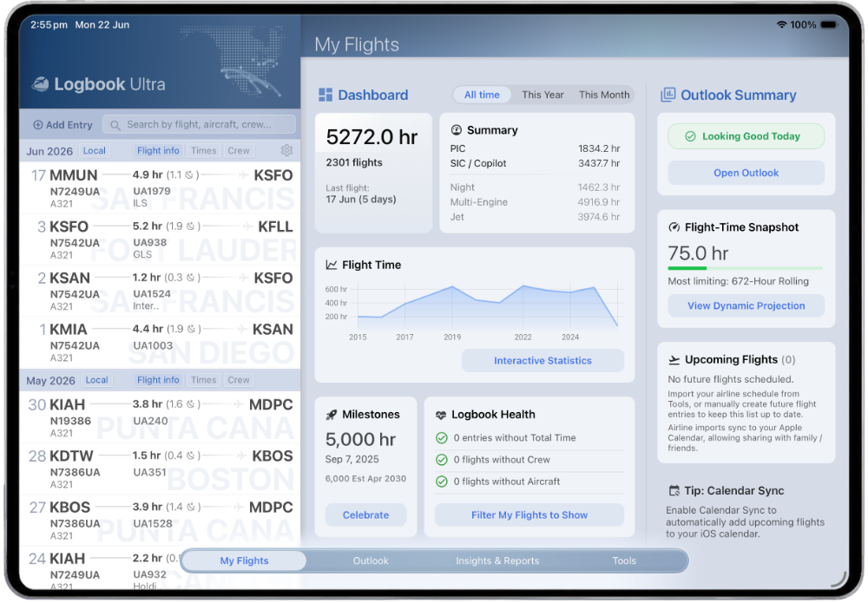Click the magnifier icon in search bar
The image size is (868, 603).
(x=115, y=126)
